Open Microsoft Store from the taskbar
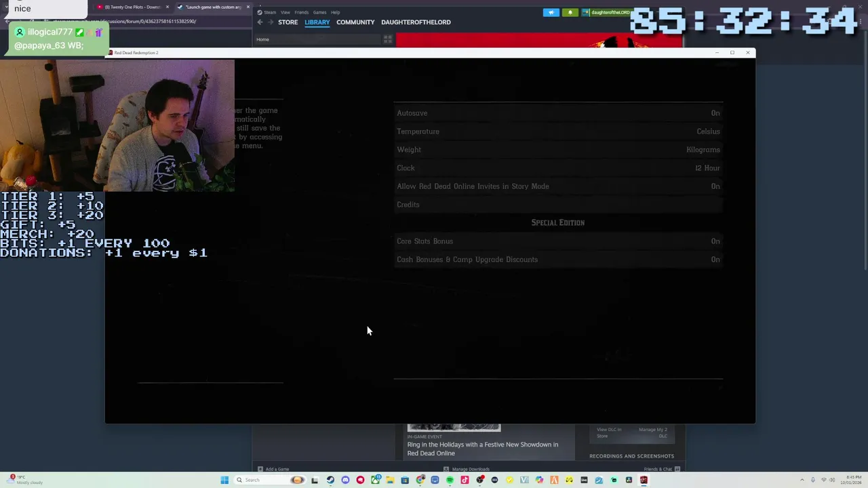 pyautogui.click(x=405, y=480)
